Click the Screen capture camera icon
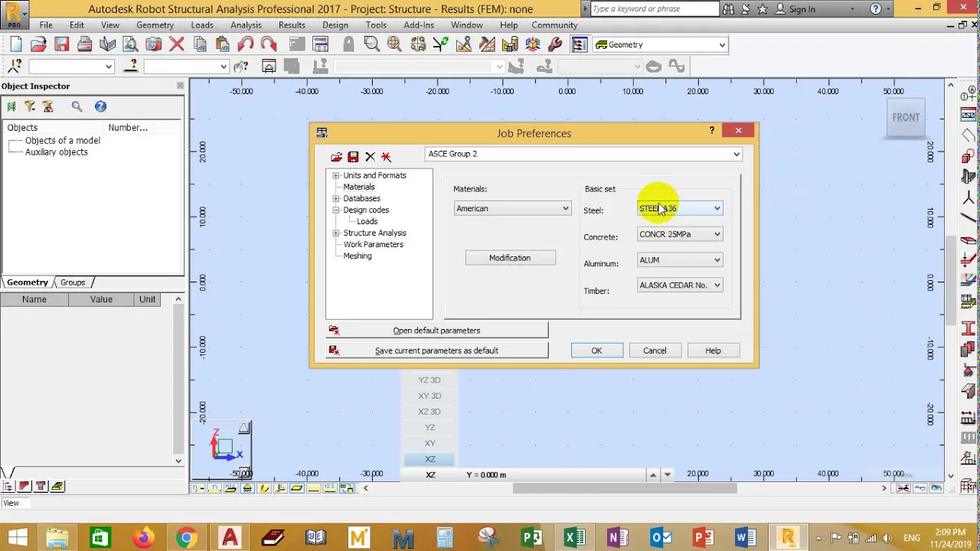 (153, 44)
